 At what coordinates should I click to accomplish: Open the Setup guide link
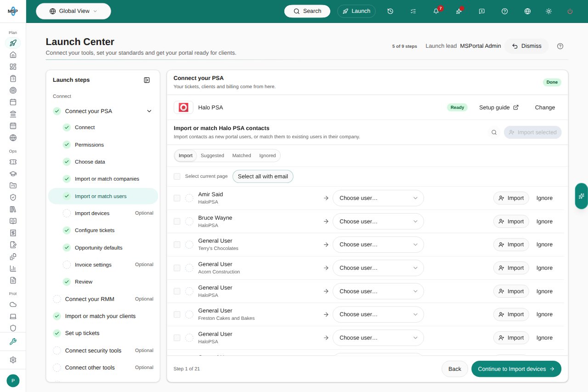tap(499, 108)
